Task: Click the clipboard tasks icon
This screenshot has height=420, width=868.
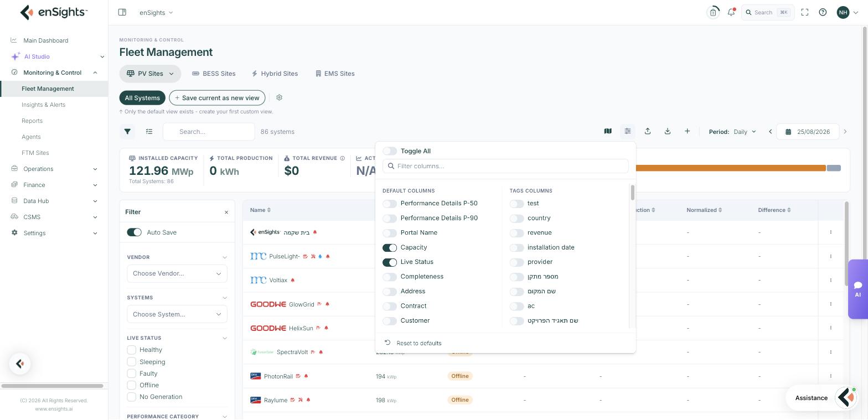Action: tap(713, 12)
